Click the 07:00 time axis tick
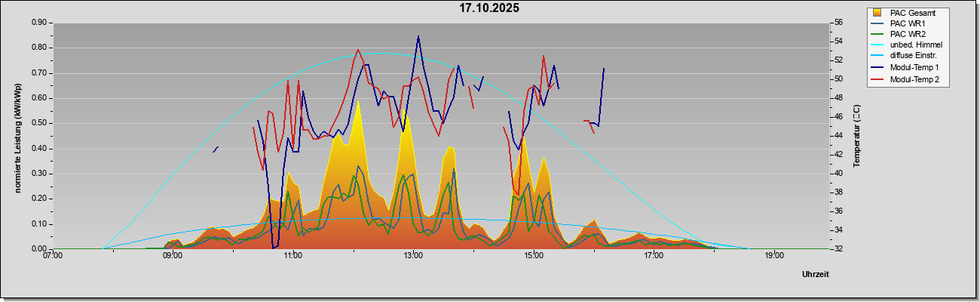The image size is (980, 302). (x=52, y=256)
